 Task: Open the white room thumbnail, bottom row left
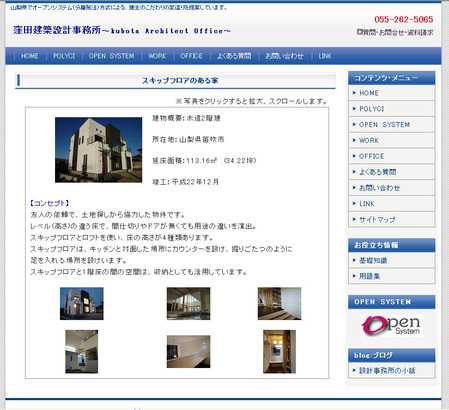pos(82,352)
